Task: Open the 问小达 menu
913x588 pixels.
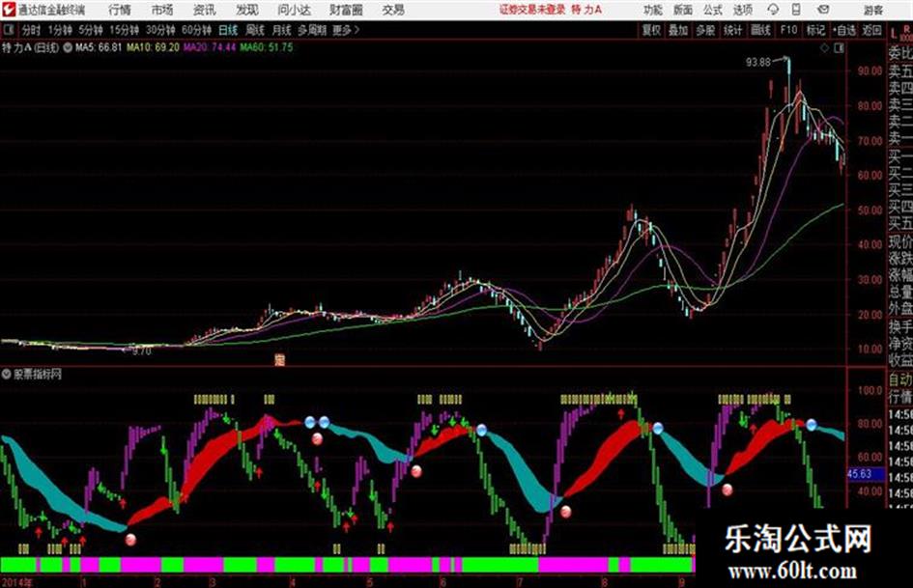Action: pos(294,10)
